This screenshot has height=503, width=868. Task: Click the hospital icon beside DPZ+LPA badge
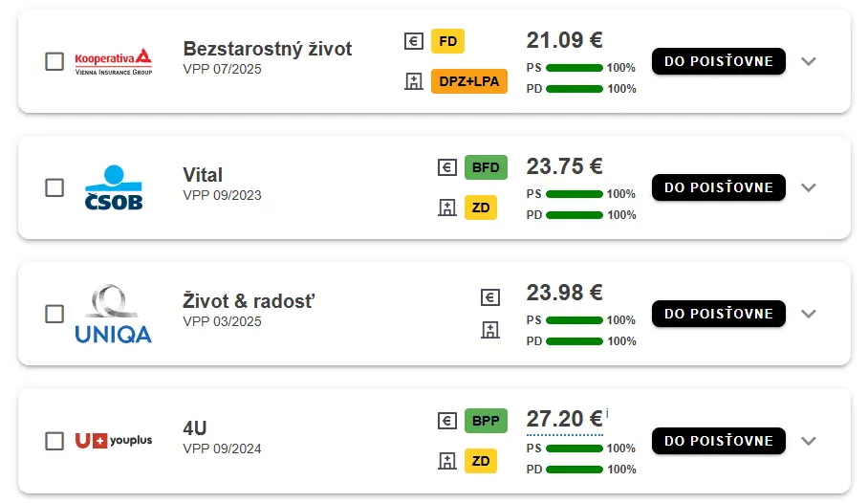coord(414,81)
